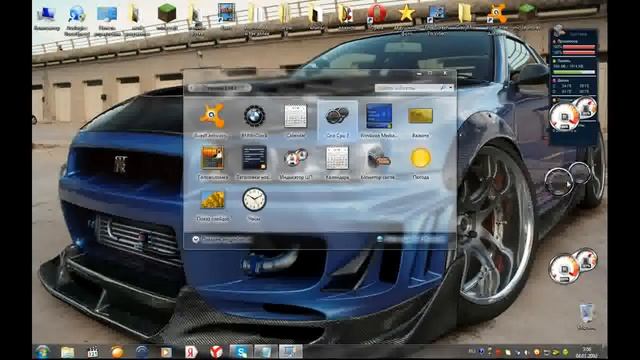This screenshot has height=360, width=640.
Task: Open the Minecraft grass block desktop icon
Action: tap(167, 17)
